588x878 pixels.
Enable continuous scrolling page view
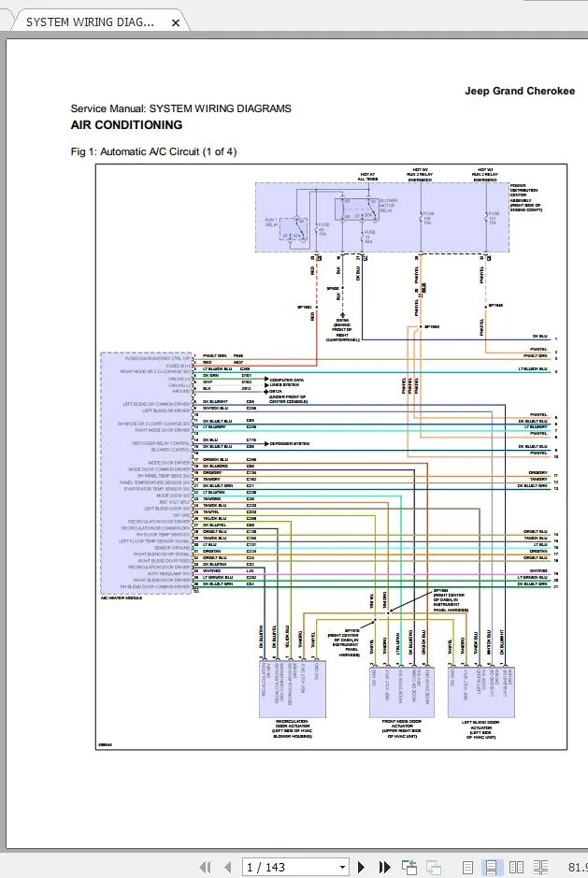click(x=491, y=867)
